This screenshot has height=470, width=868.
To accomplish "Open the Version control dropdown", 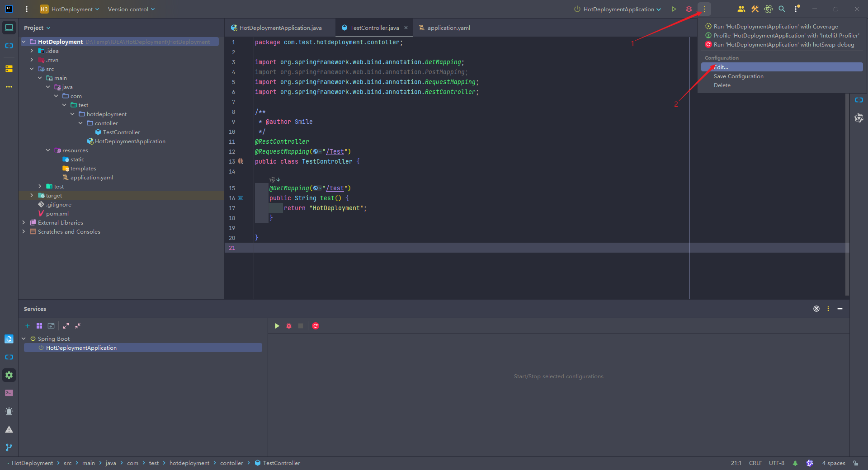I will click(131, 9).
